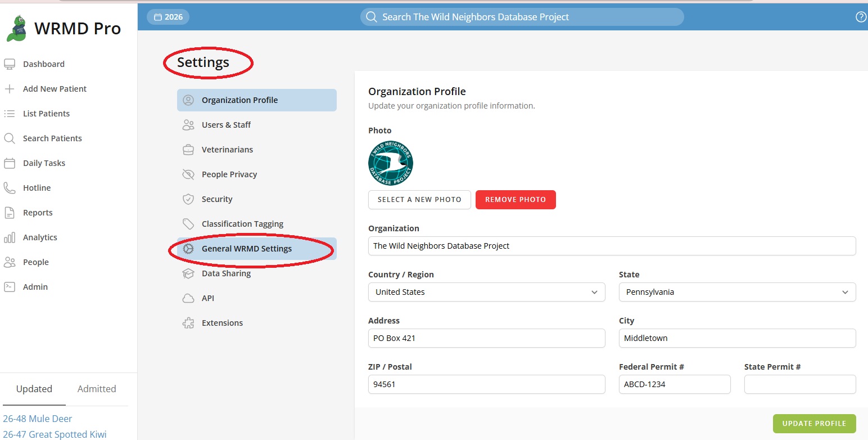Click the City field containing Middletown

(738, 338)
